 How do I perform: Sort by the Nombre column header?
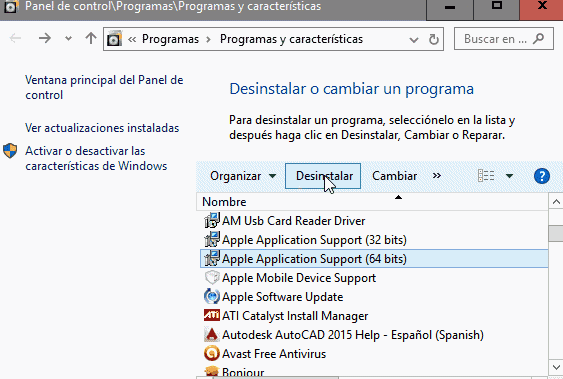click(372, 202)
